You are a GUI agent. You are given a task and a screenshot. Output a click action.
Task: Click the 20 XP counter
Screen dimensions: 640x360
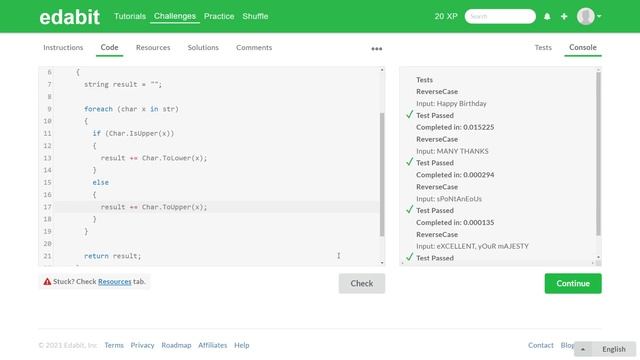pyautogui.click(x=446, y=16)
